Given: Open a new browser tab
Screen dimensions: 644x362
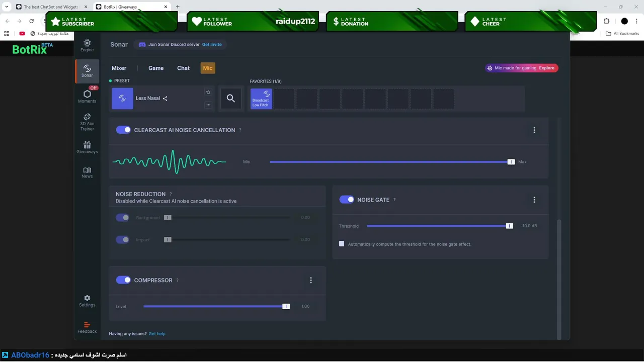Looking at the screenshot, I should pyautogui.click(x=178, y=7).
